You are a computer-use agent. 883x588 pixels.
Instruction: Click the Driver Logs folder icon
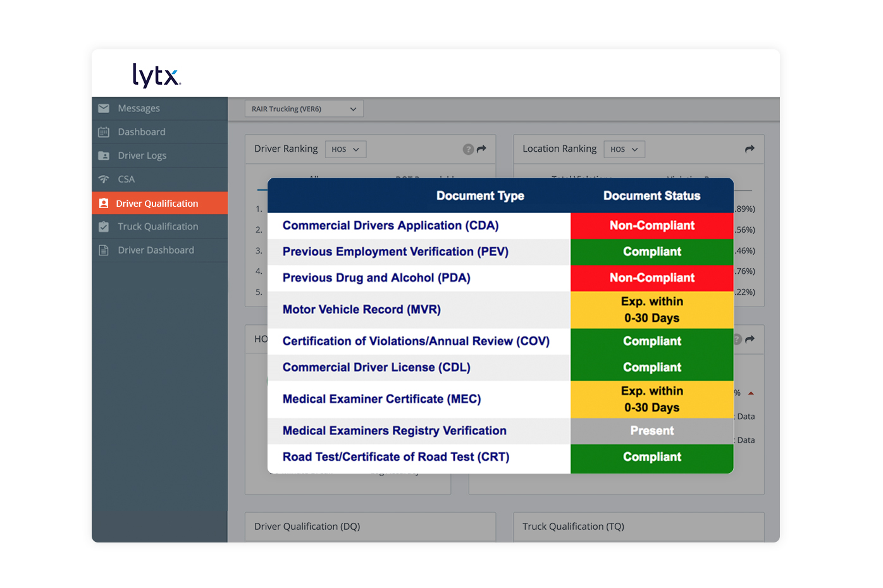(104, 156)
